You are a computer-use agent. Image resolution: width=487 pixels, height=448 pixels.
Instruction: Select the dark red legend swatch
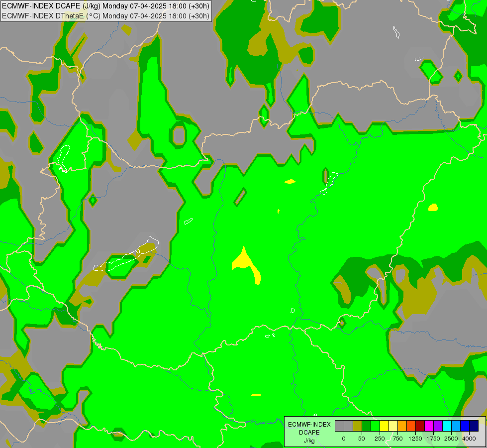point(420,426)
